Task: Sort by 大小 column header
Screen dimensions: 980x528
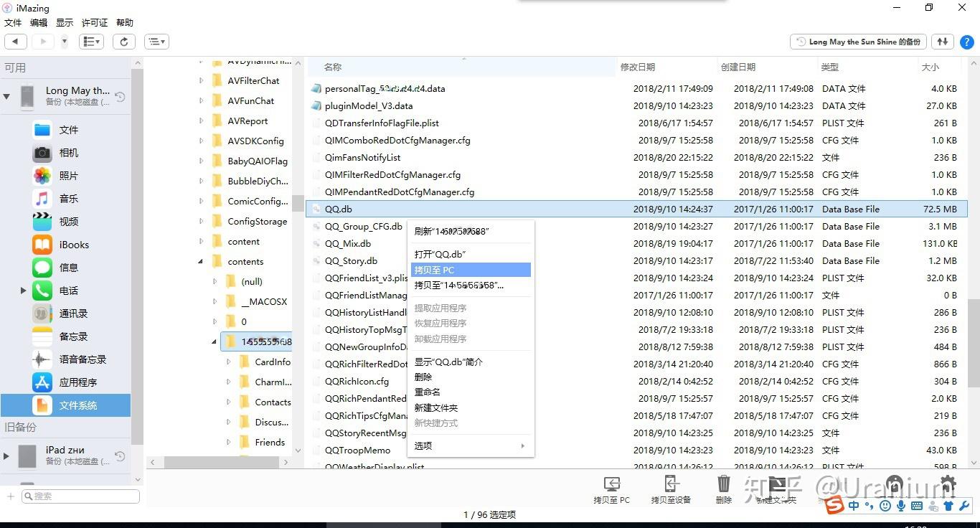Action: point(938,67)
